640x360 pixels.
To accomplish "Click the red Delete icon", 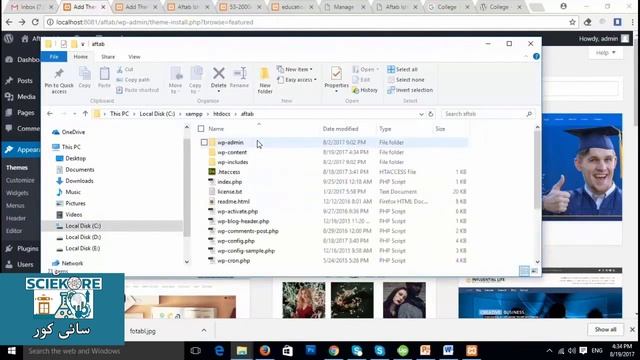I will click(x=219, y=74).
